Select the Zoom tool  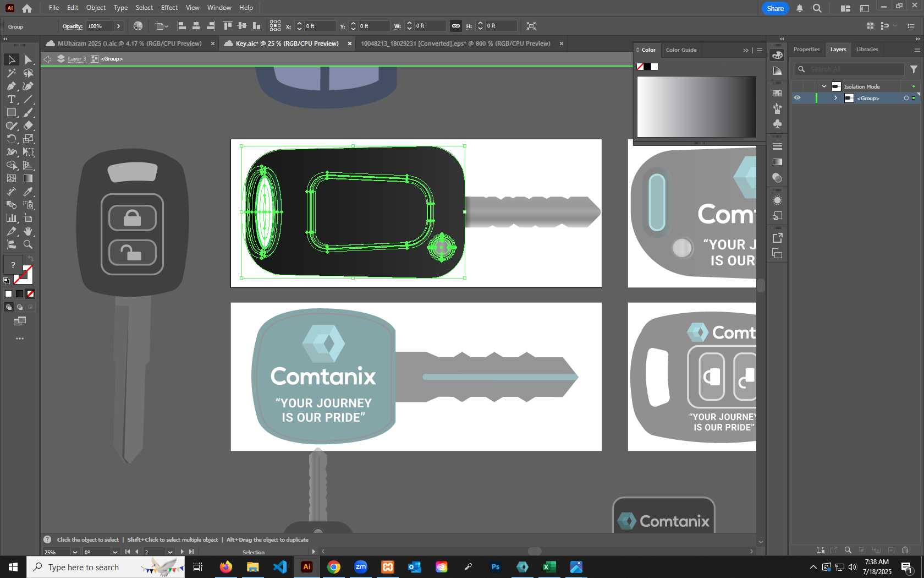pos(29,244)
